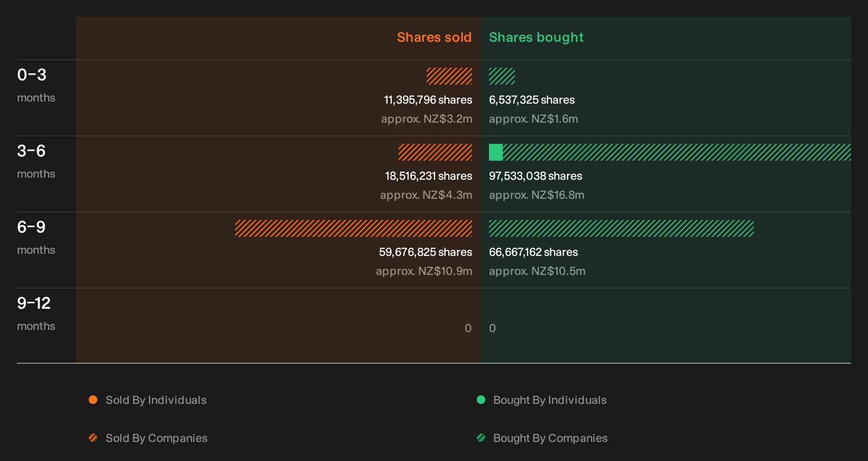Screen dimensions: 868x461
Task: Click the Sold By Individuals legend label
Action: point(156,400)
